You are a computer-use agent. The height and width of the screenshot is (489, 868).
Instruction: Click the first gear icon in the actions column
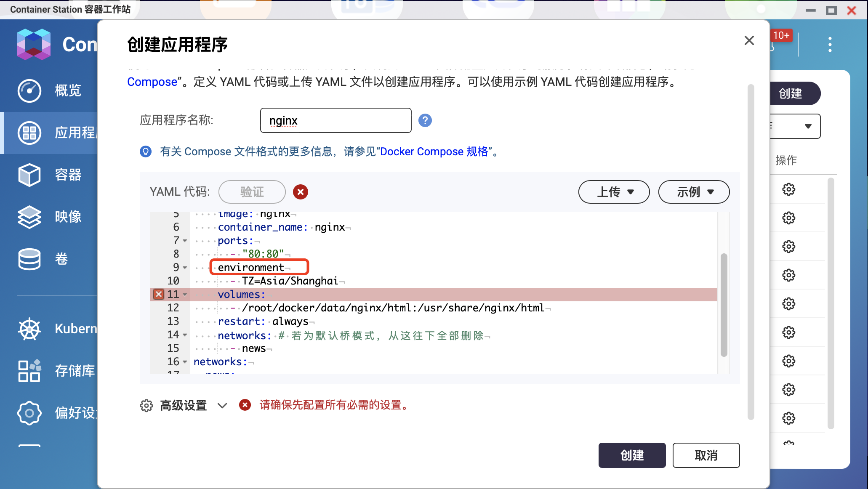pos(788,189)
